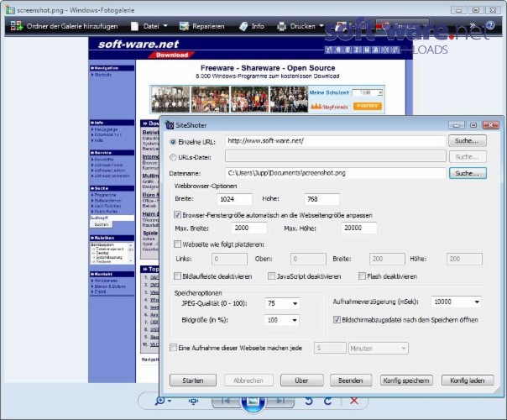Viewport: 507px width, 420px height.
Task: Click the Ordner der Galerie hinzufügen icon
Action: click(16, 26)
